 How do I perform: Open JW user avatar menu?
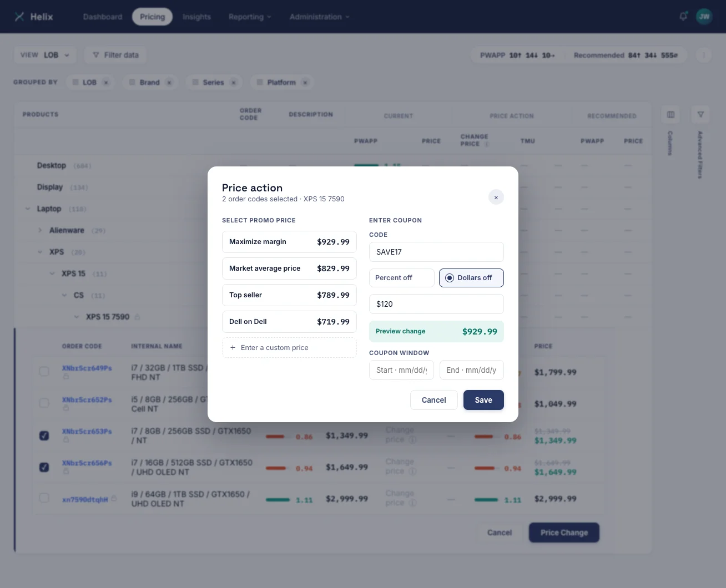point(704,16)
